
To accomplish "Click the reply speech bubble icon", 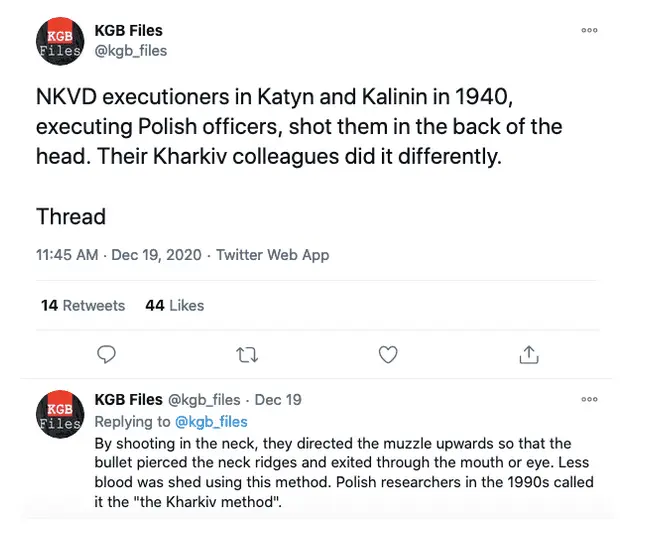I will 108,354.
